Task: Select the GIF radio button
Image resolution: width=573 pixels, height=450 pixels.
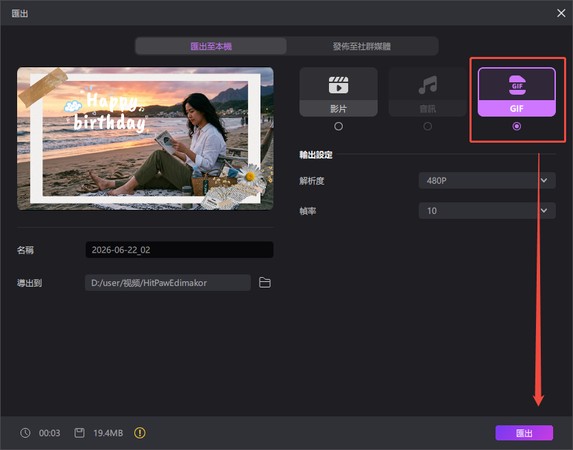Action: pyautogui.click(x=516, y=126)
